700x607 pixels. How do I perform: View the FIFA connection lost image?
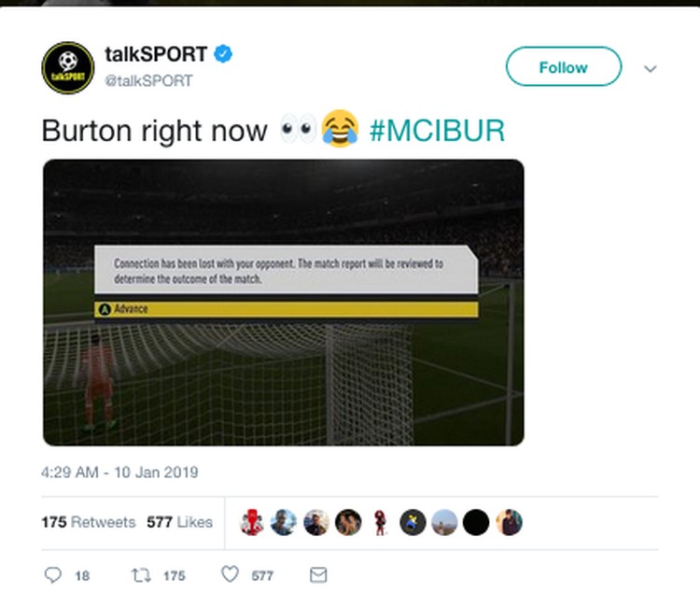pos(284,303)
